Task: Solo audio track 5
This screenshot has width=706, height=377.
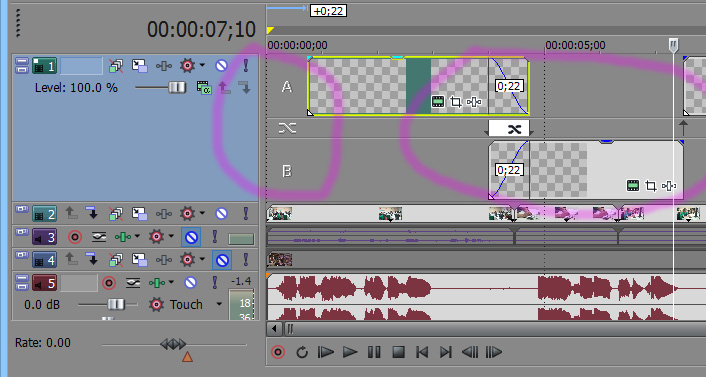Action: [215, 283]
